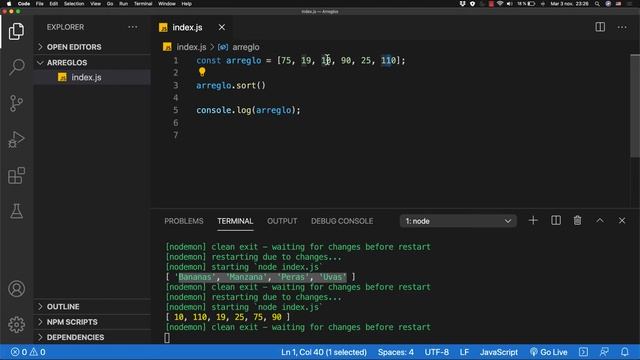The height and width of the screenshot is (360, 640).
Task: Open the Testing flask view
Action: point(16,211)
